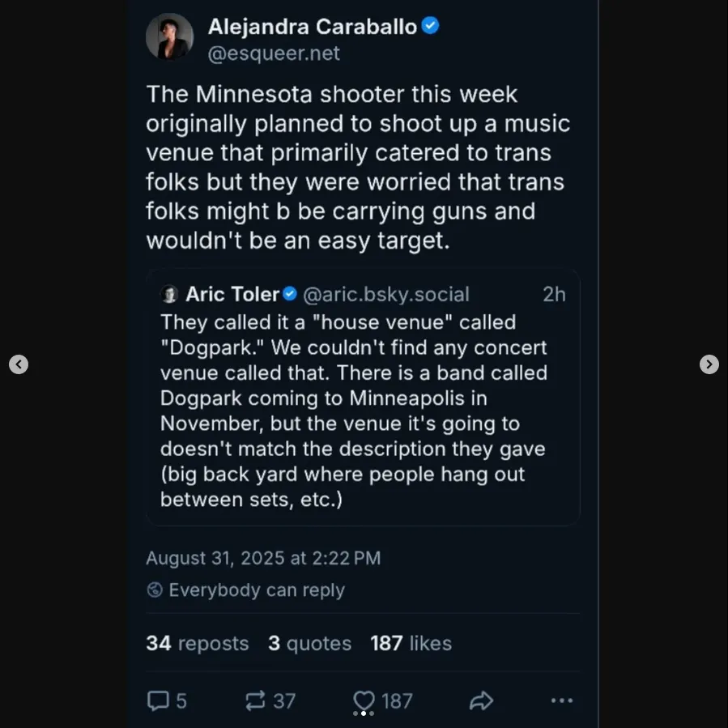Open the Alejandra Caraballo display name
The width and height of the screenshot is (728, 728).
[312, 27]
